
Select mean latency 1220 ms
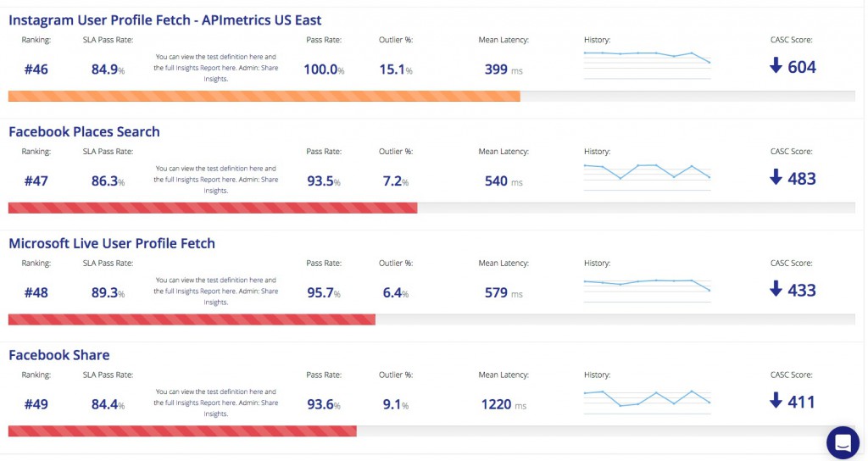[x=504, y=404]
